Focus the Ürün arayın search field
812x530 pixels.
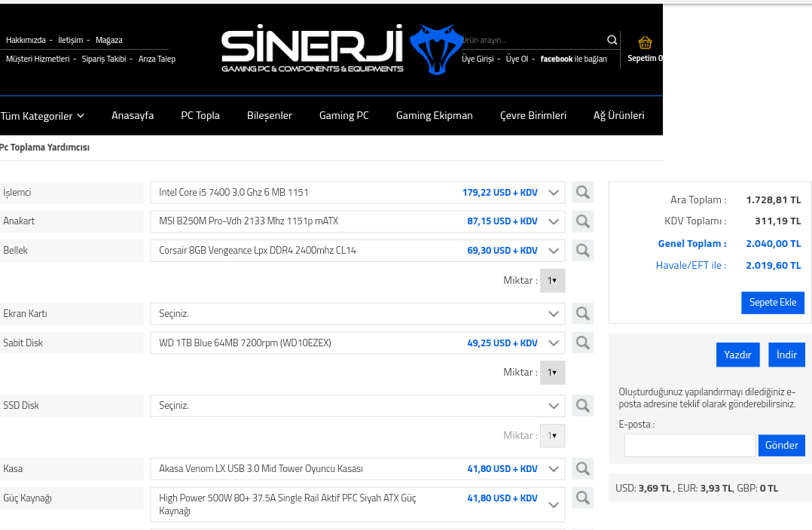click(533, 40)
